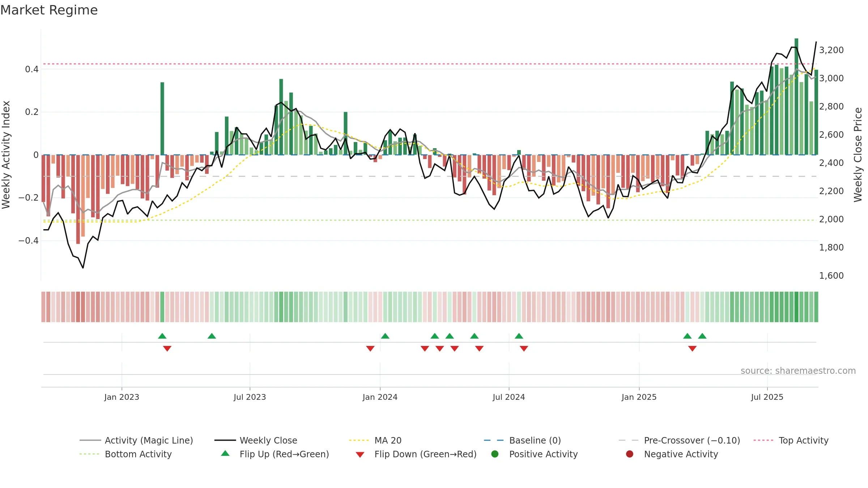This screenshot has width=868, height=488.
Task: Click the flip-up marker above Jul 2024
Action: tap(519, 336)
